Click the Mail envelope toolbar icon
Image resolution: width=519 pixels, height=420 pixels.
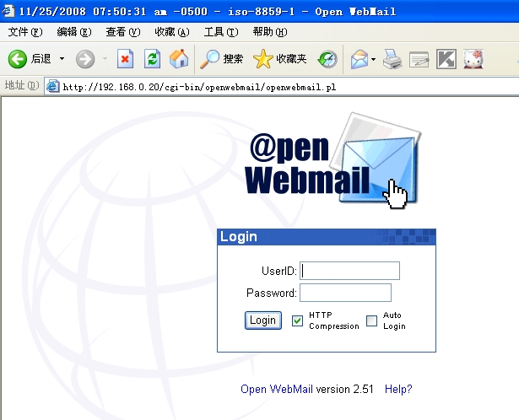[x=360, y=59]
